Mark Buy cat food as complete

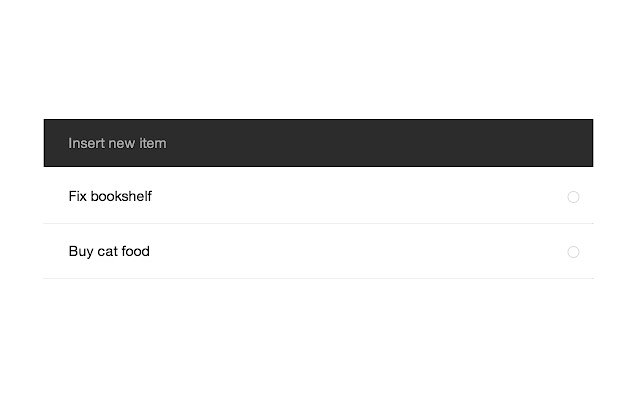[x=573, y=252]
